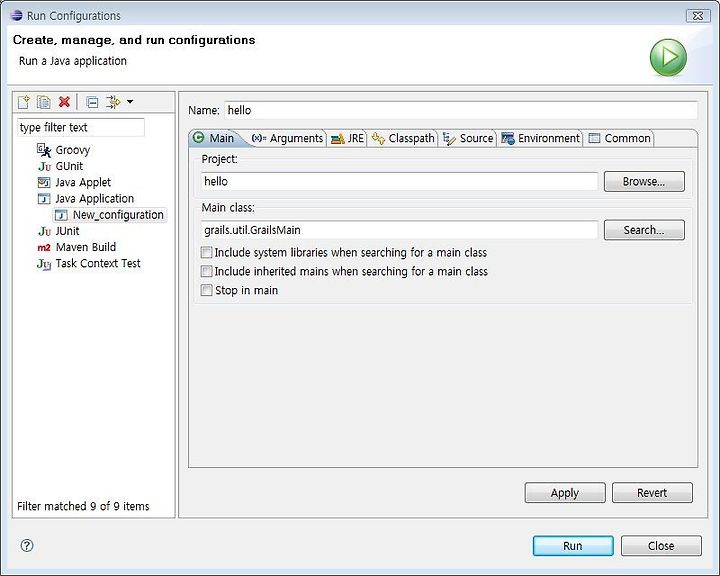
Task: Open the filter launch configurations menu arrow
Action: 130,102
